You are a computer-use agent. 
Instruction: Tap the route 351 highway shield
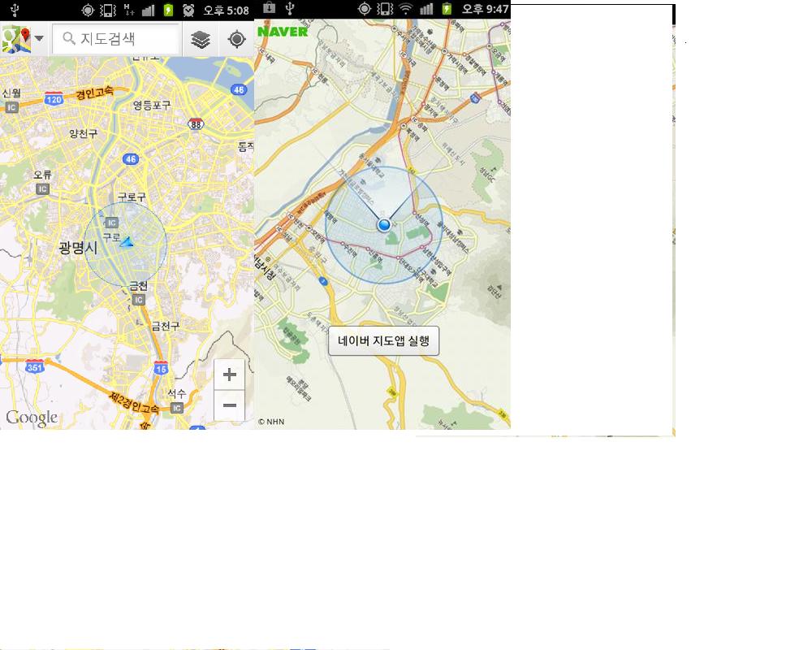pos(35,367)
